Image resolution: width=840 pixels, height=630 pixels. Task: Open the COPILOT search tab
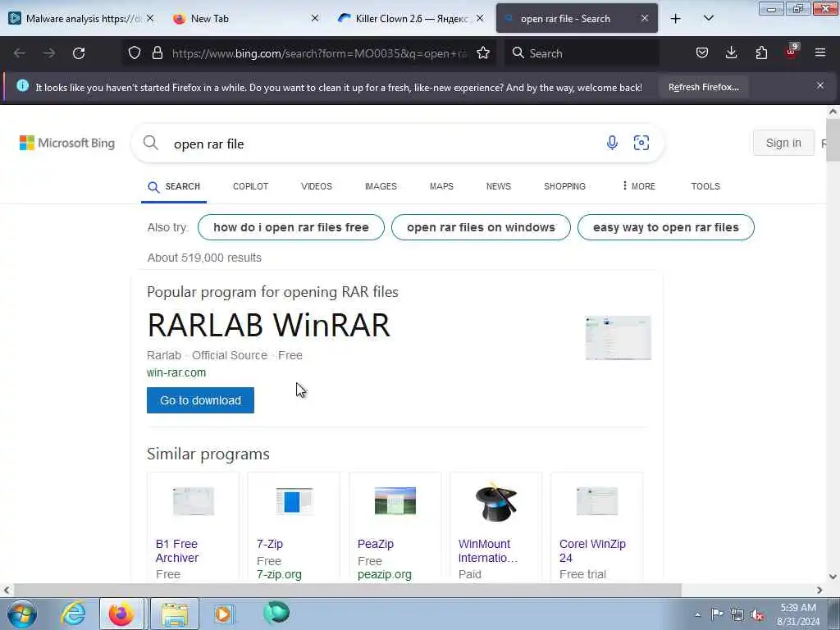250,186
